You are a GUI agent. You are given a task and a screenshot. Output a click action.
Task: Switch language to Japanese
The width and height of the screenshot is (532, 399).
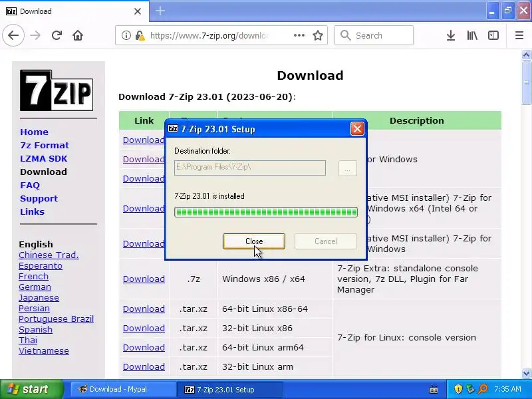click(x=39, y=297)
